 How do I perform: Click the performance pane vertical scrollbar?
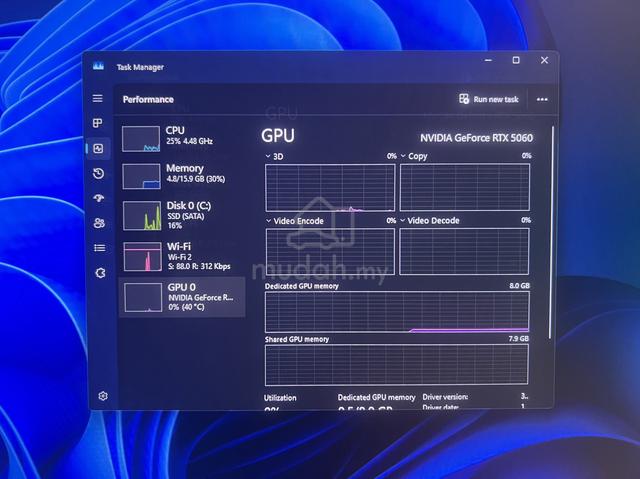(x=551, y=233)
